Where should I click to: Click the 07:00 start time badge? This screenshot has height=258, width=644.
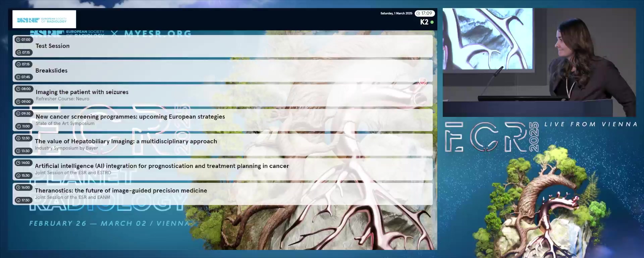(x=23, y=40)
